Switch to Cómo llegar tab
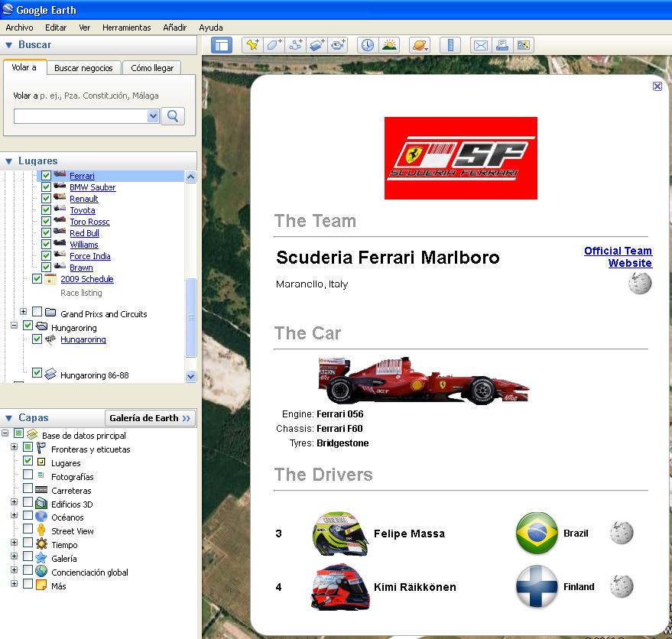 coord(152,68)
